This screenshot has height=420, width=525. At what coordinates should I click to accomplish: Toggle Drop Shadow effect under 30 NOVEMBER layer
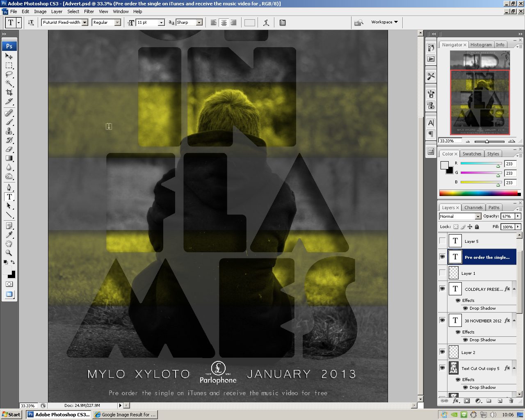coord(465,340)
